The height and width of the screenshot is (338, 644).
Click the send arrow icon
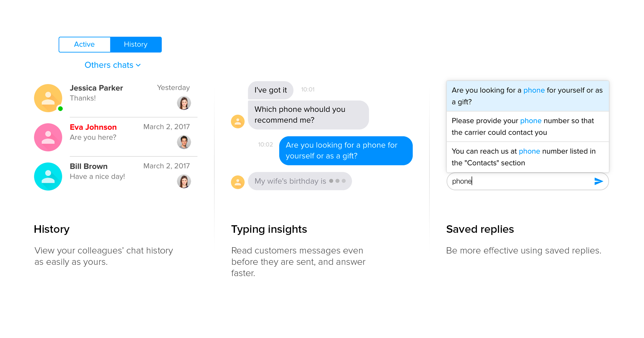point(598,181)
